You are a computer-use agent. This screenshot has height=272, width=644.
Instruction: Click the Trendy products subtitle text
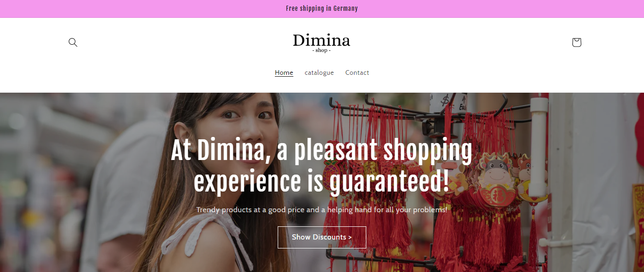click(x=322, y=209)
